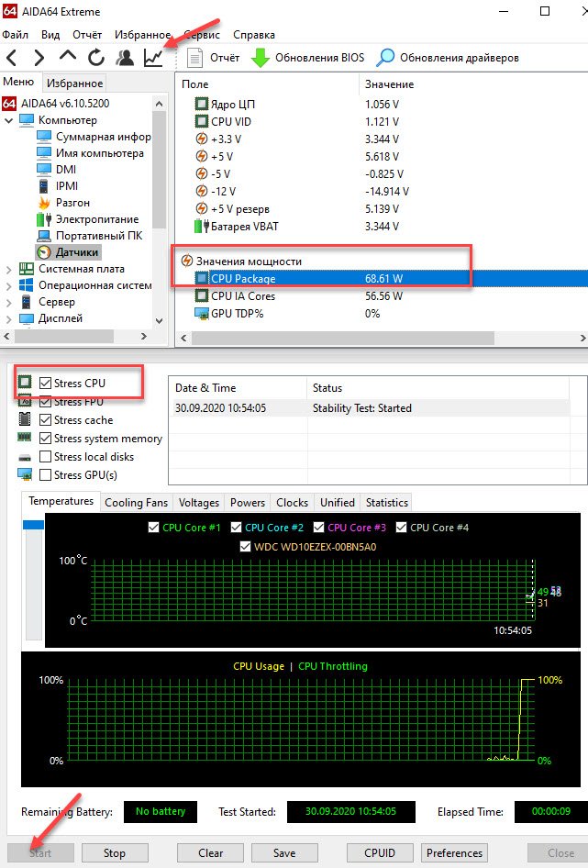Open the system stability test graph icon
588x868 pixels.
[153, 58]
